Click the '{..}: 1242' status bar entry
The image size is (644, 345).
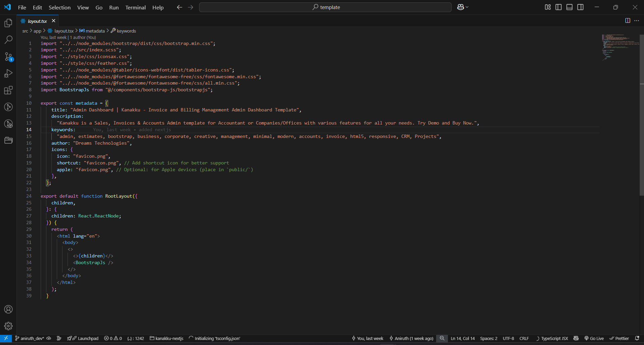[x=136, y=338]
